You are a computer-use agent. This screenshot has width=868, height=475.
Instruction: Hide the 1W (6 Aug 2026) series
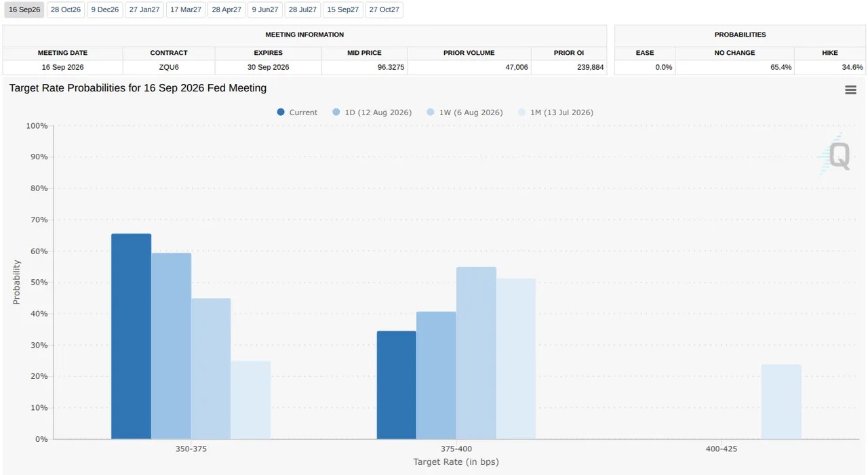(465, 112)
